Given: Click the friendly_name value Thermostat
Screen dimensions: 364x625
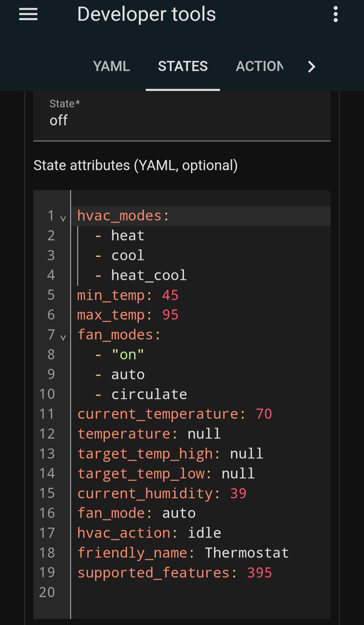Looking at the screenshot, I should (247, 553).
